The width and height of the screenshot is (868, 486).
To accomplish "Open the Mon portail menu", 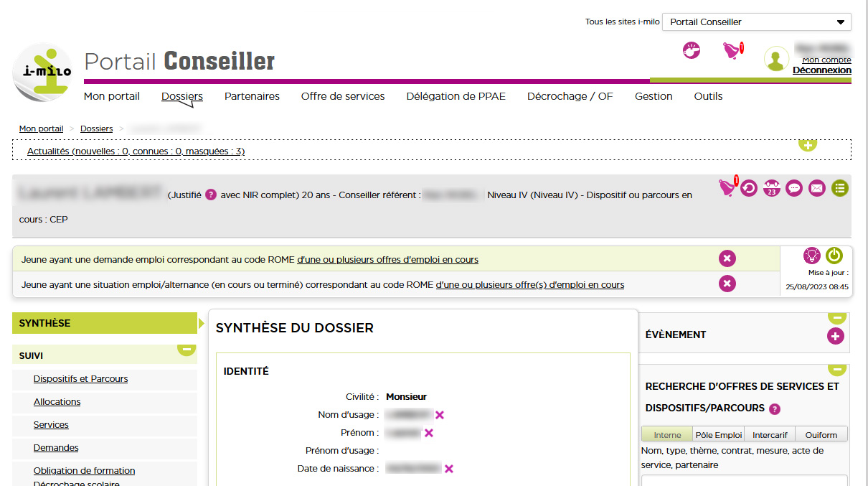I will coord(112,96).
